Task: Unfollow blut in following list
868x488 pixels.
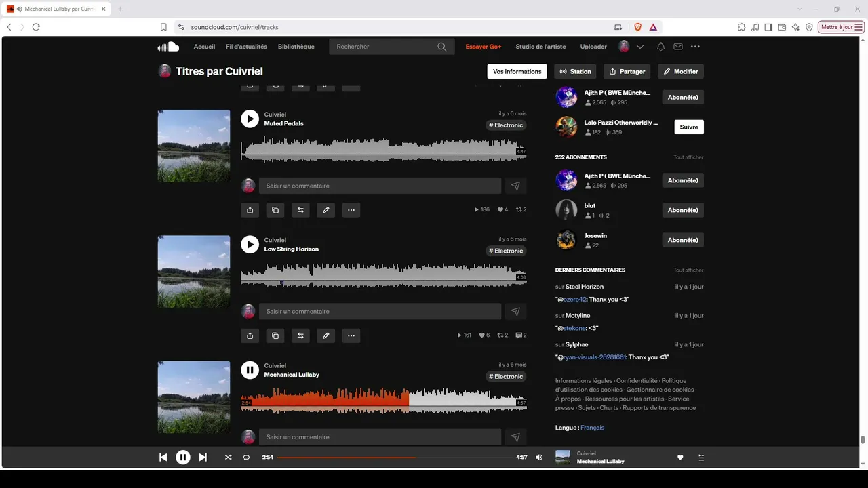Action: tap(683, 210)
